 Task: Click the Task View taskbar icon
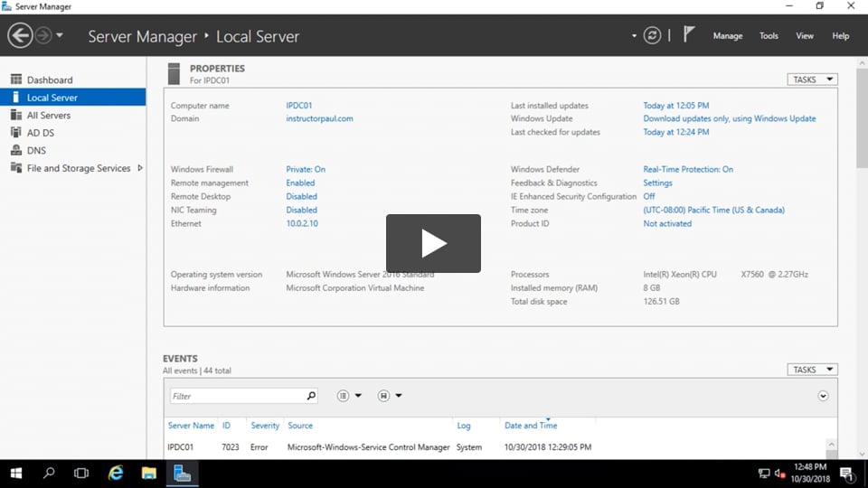tap(81, 473)
